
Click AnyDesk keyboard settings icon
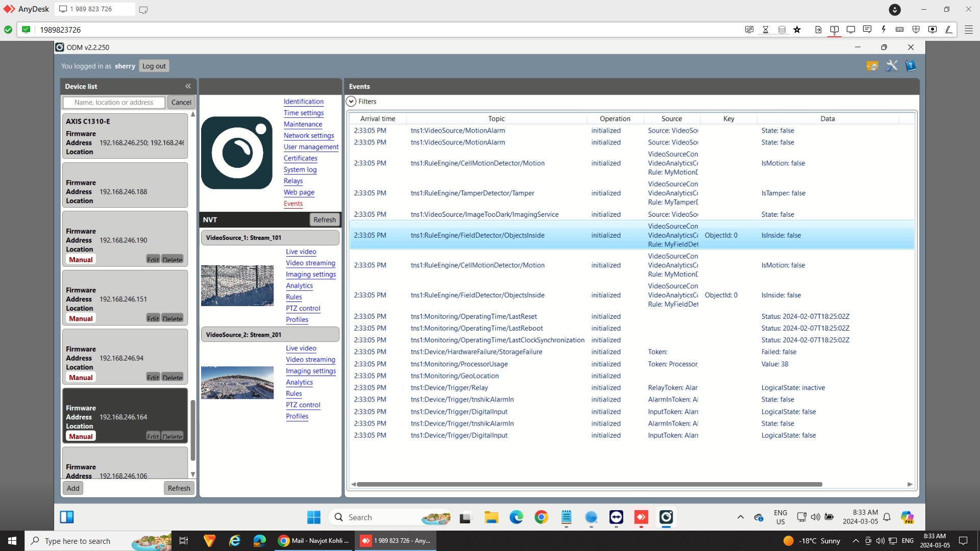(899, 30)
